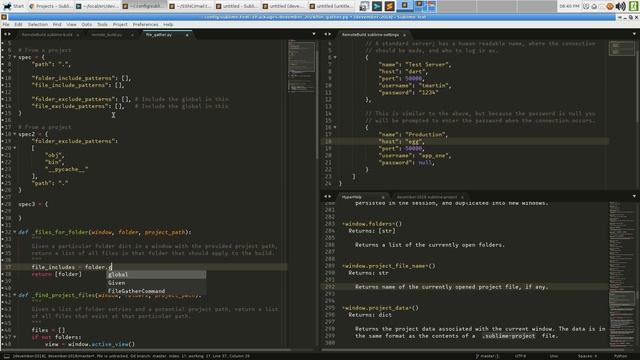Close the HyperHelp tab
The height and width of the screenshot is (360, 640).
click(383, 197)
